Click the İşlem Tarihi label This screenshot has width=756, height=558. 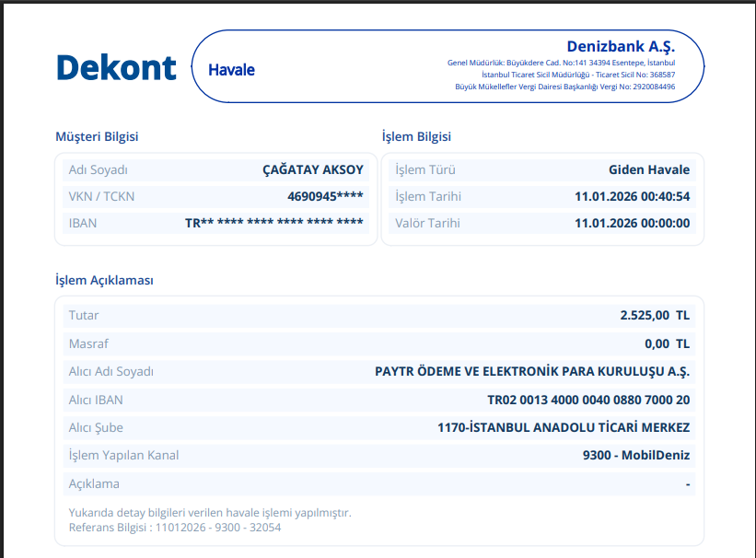click(428, 196)
